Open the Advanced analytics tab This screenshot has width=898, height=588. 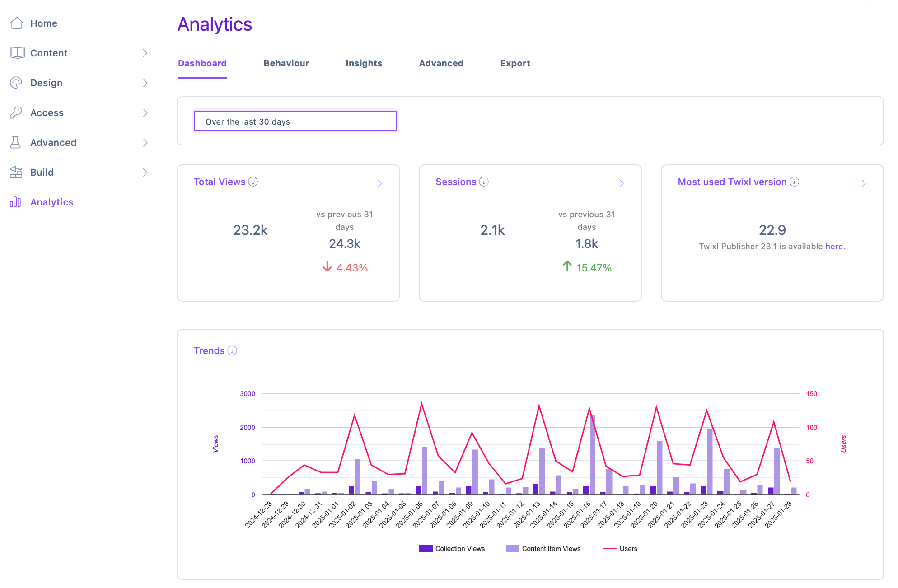tap(441, 63)
